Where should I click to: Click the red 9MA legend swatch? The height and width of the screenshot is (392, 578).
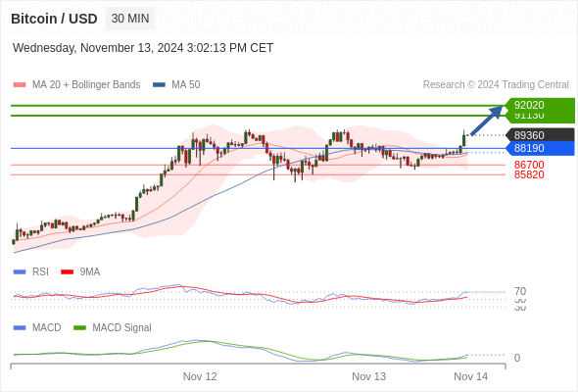[67, 272]
